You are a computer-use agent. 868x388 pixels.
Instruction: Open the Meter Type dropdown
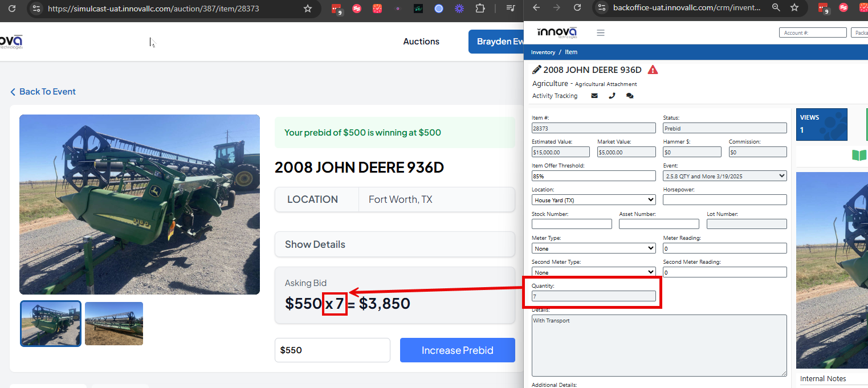pos(594,248)
